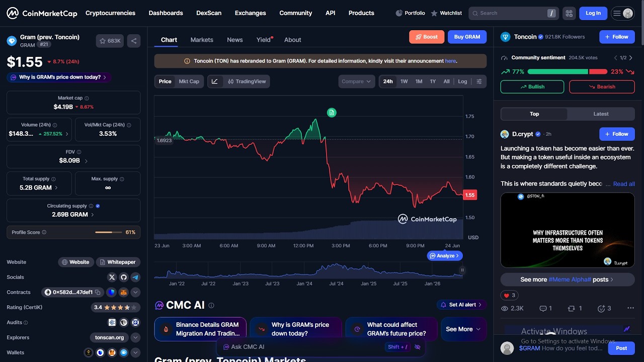Open the Telegram social link
644x362 pixels.
(x=135, y=277)
